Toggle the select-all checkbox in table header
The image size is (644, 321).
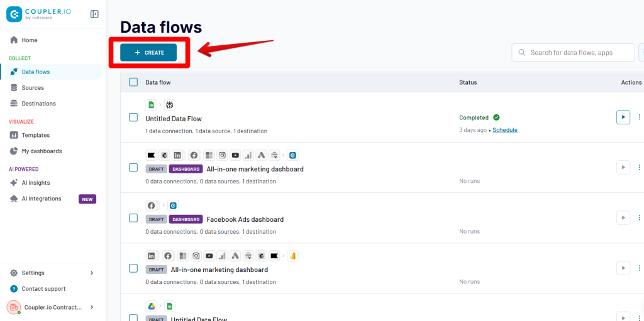pos(133,82)
